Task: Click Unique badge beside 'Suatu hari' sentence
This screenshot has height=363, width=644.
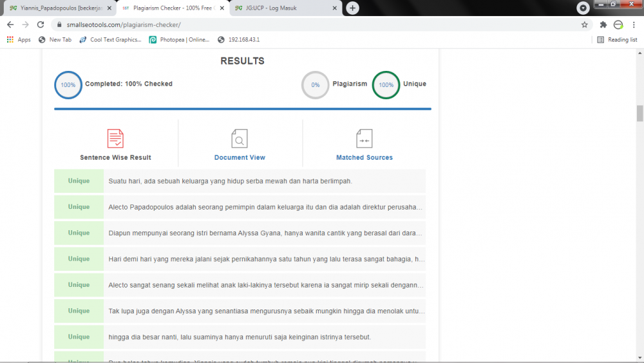Action: pos(79,181)
